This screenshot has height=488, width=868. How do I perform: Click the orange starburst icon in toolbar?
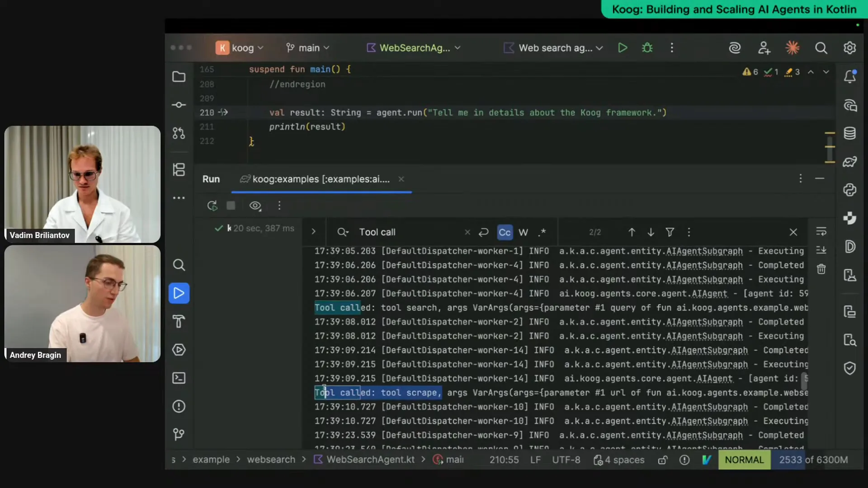tap(793, 48)
